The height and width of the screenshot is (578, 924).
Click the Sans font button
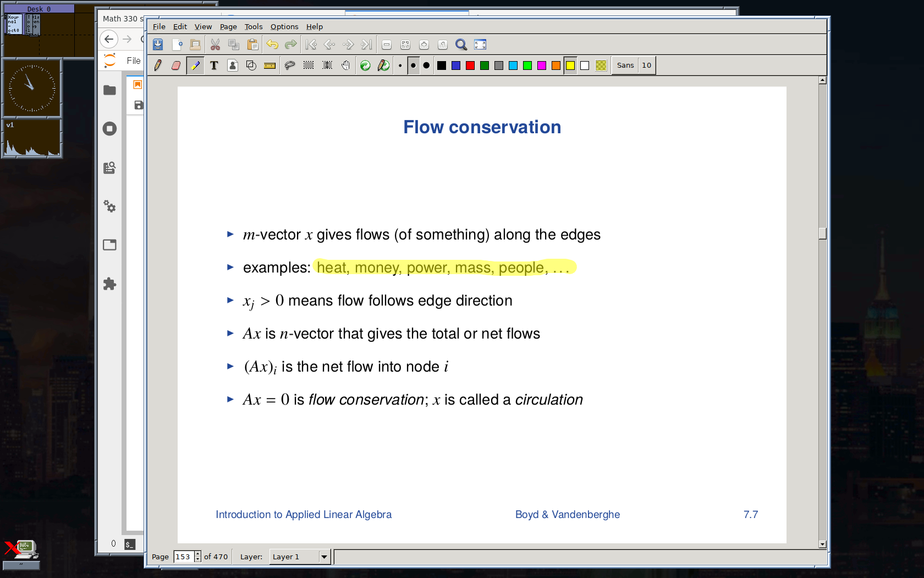tap(625, 66)
